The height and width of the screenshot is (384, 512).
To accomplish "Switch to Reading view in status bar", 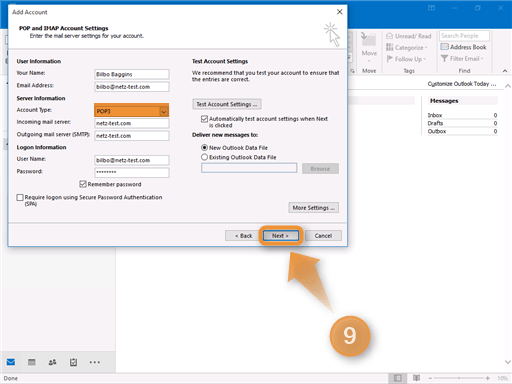I will click(x=416, y=378).
